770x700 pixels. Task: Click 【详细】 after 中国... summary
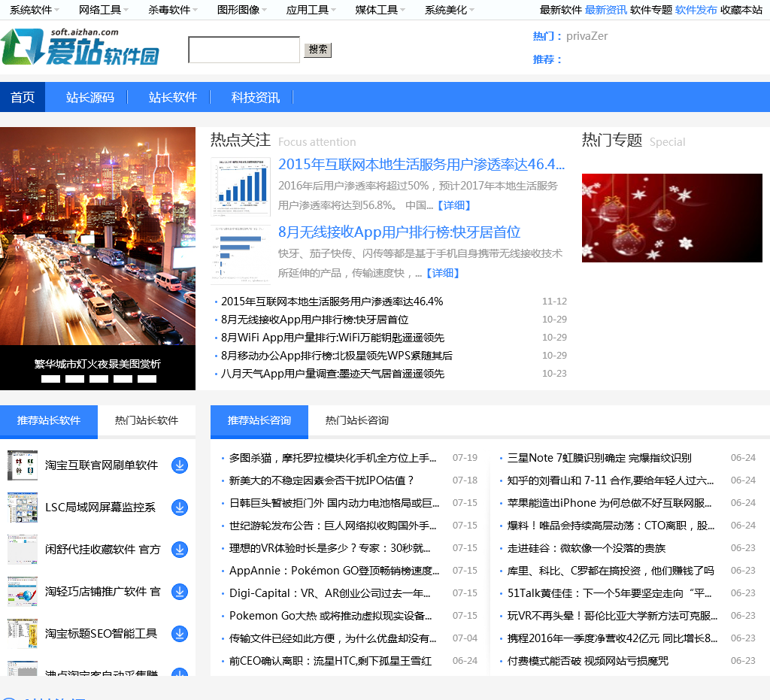pyautogui.click(x=454, y=205)
